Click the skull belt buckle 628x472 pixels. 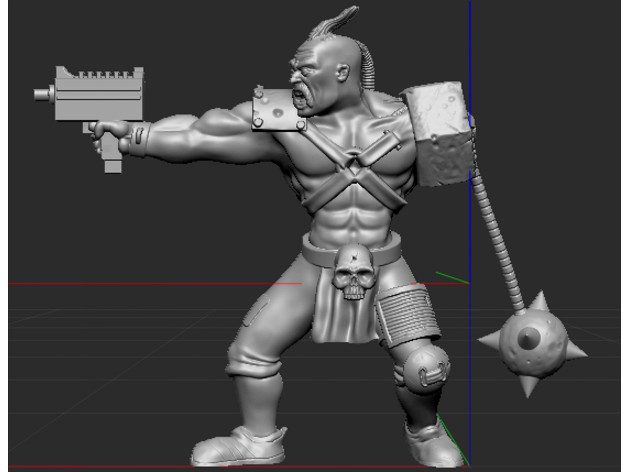354,272
